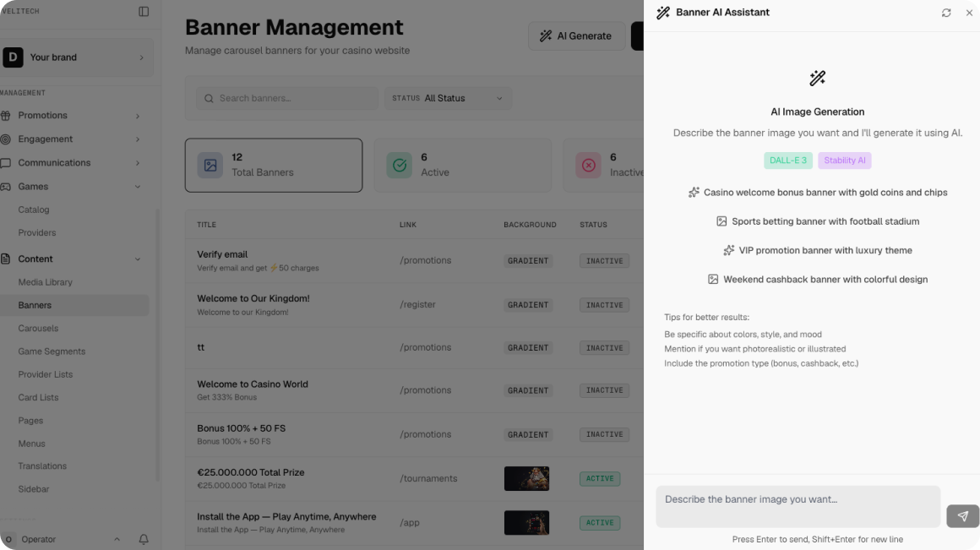This screenshot has height=550, width=980.
Task: Send the banner description message
Action: [962, 516]
